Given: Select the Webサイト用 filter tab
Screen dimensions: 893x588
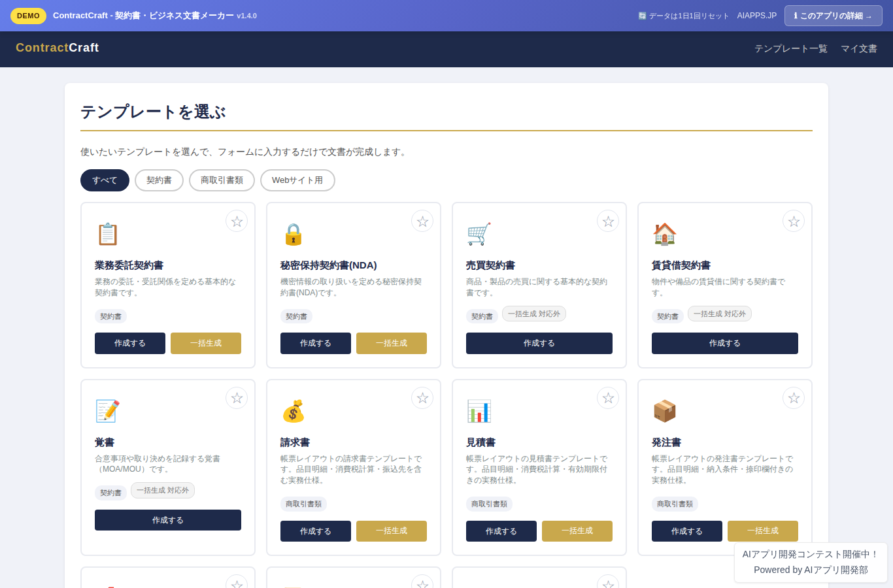Looking at the screenshot, I should 297,180.
